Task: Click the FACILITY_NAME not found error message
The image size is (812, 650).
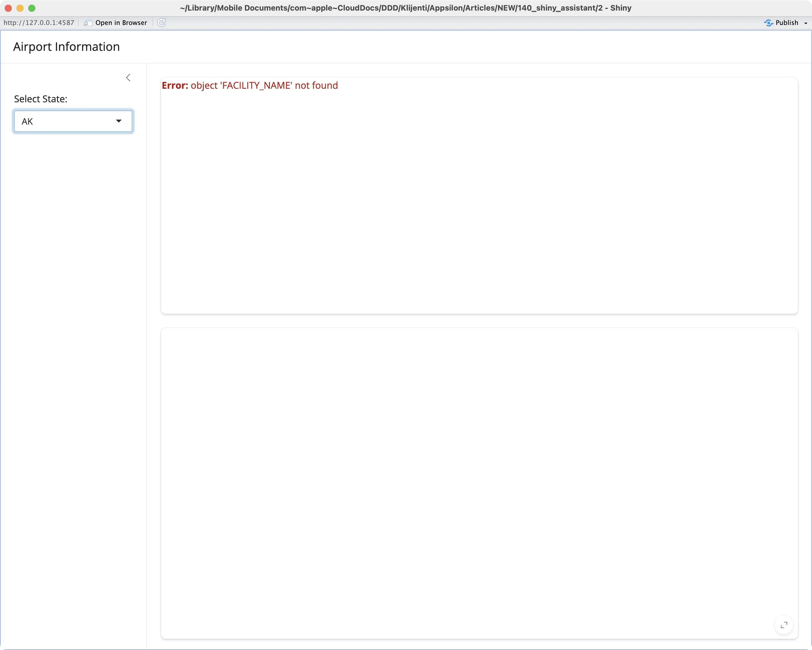Action: [x=250, y=86]
